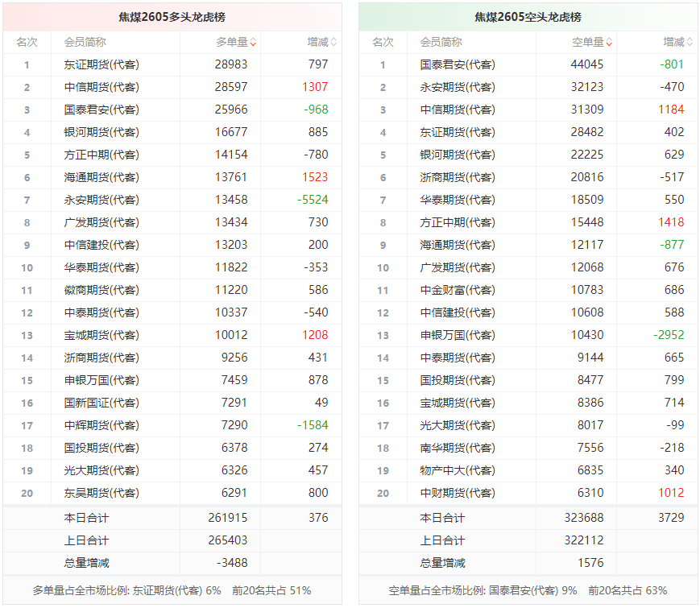Sort long table by 多单量 sort icon
Image resolution: width=700 pixels, height=608 pixels.
point(253,43)
